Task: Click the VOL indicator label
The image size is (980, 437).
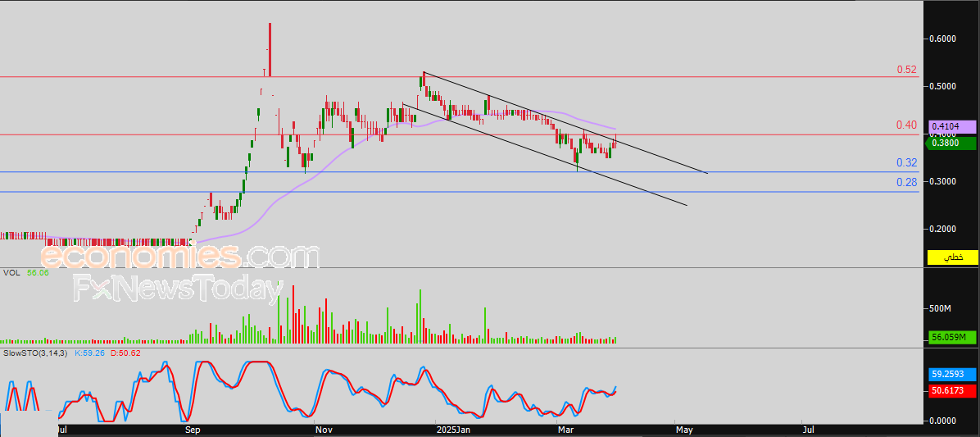Action: [11, 273]
